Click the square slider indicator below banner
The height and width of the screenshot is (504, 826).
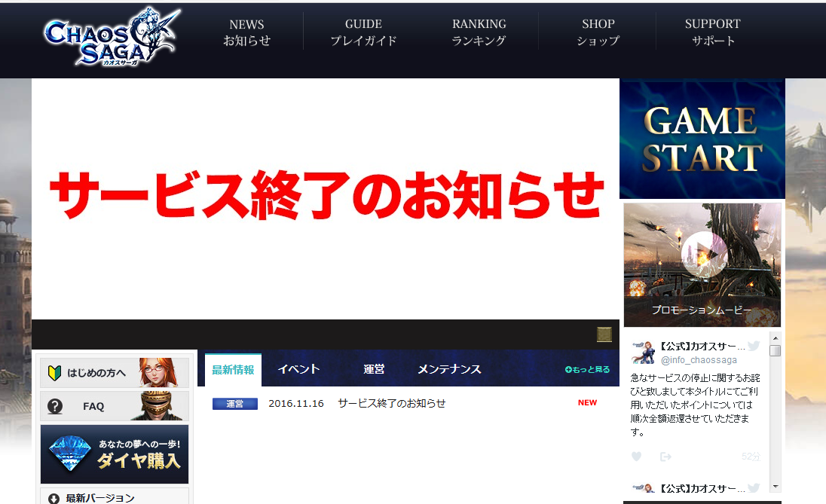604,334
